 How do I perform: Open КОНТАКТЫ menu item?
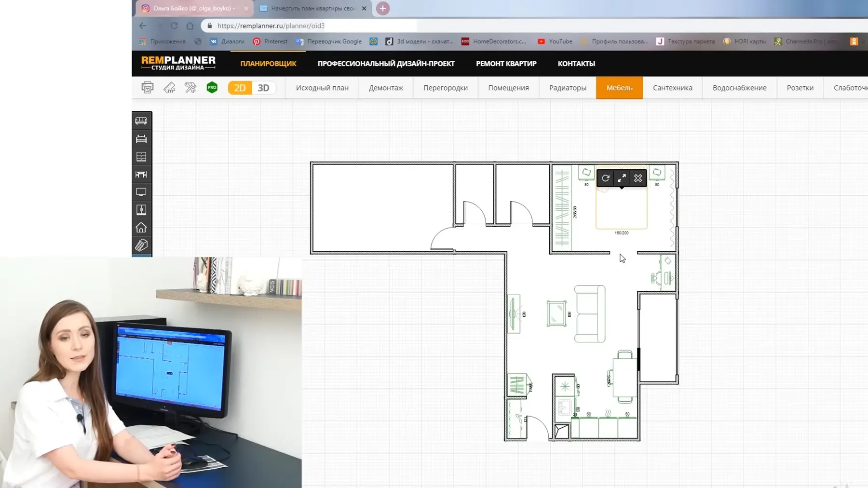(x=576, y=64)
